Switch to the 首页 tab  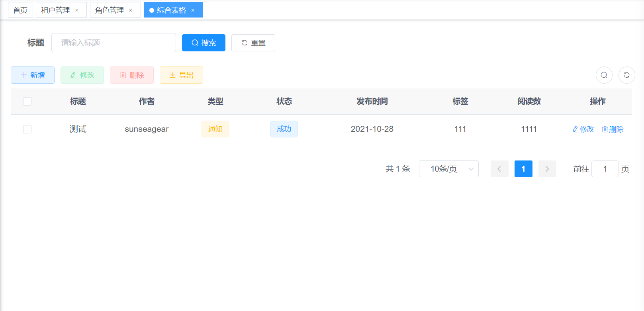tap(20, 10)
